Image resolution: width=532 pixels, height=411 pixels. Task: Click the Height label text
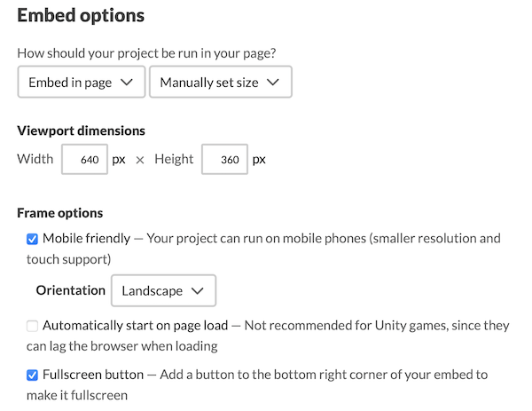[x=174, y=160]
